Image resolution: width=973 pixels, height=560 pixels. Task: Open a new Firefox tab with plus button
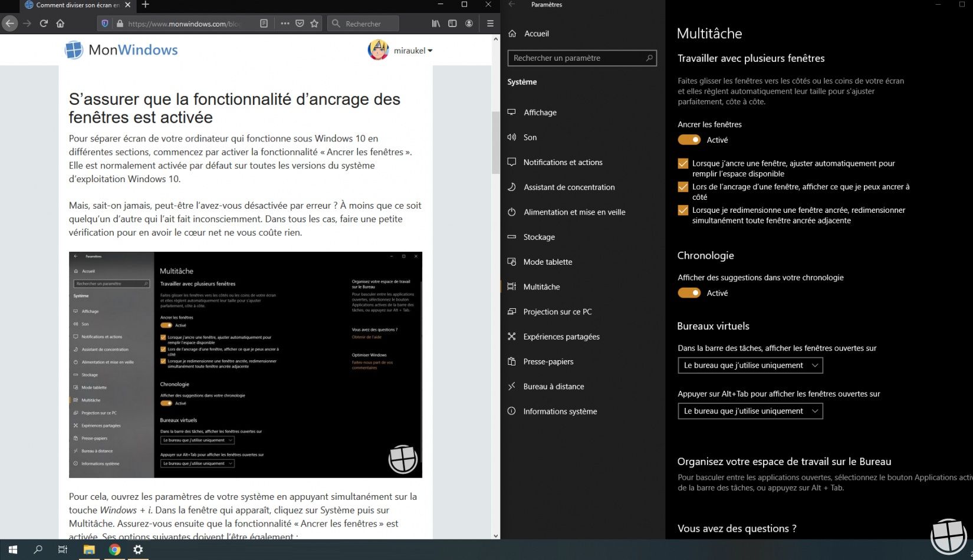(x=145, y=5)
